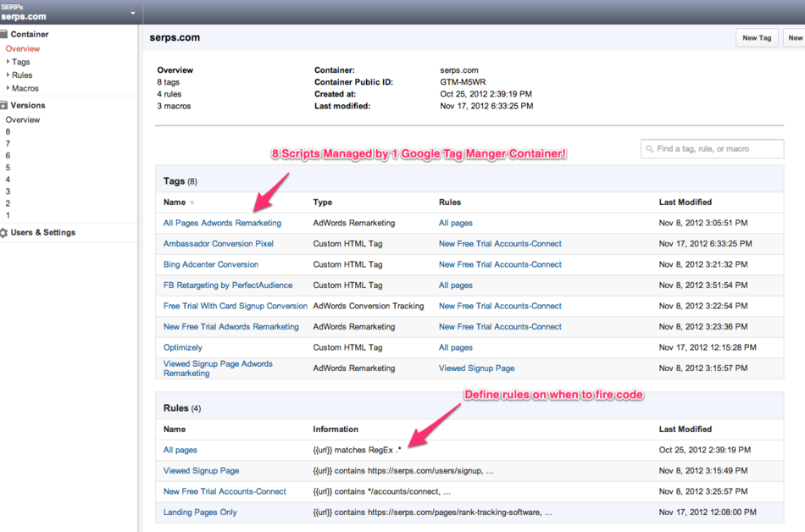Open the All Pages Adwords Remarketing tag
This screenshot has width=805, height=532.
click(222, 224)
